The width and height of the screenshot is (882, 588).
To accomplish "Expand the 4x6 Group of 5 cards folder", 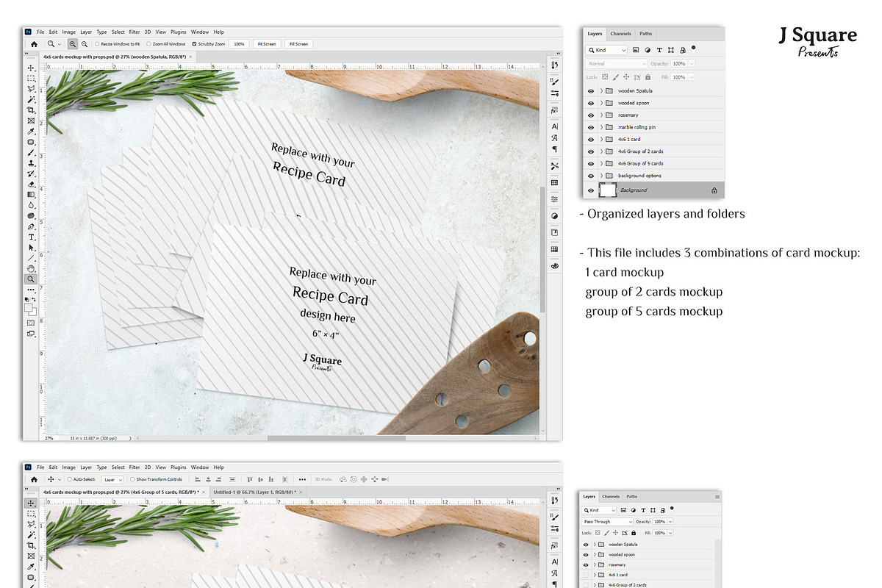I will click(x=601, y=163).
